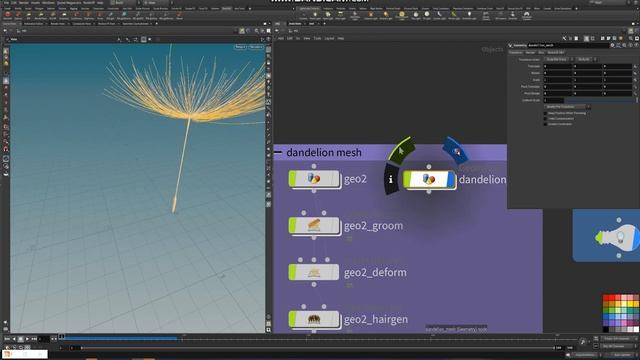Open the Windows menu
640x360 pixels.
[x=48, y=2]
